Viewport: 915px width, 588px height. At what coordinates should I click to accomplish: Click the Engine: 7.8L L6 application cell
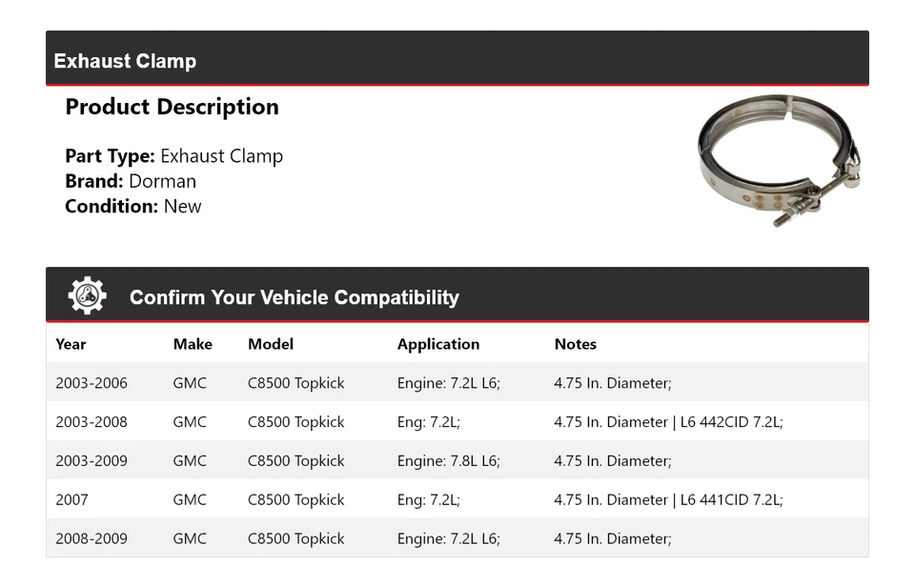tap(448, 461)
